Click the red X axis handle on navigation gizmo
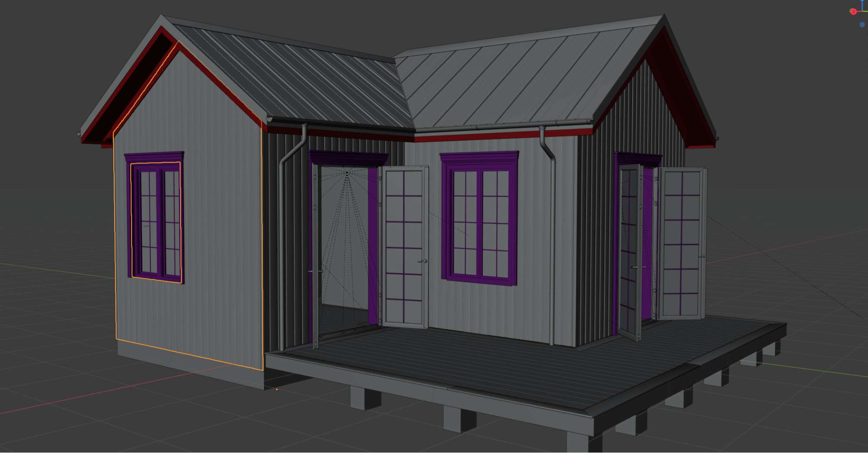The height and width of the screenshot is (453, 868). tap(853, 12)
